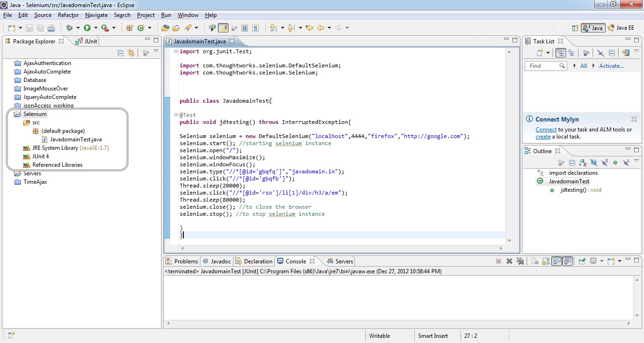Collapse All items in Package Explorer
This screenshot has width=644, height=343.
click(120, 53)
